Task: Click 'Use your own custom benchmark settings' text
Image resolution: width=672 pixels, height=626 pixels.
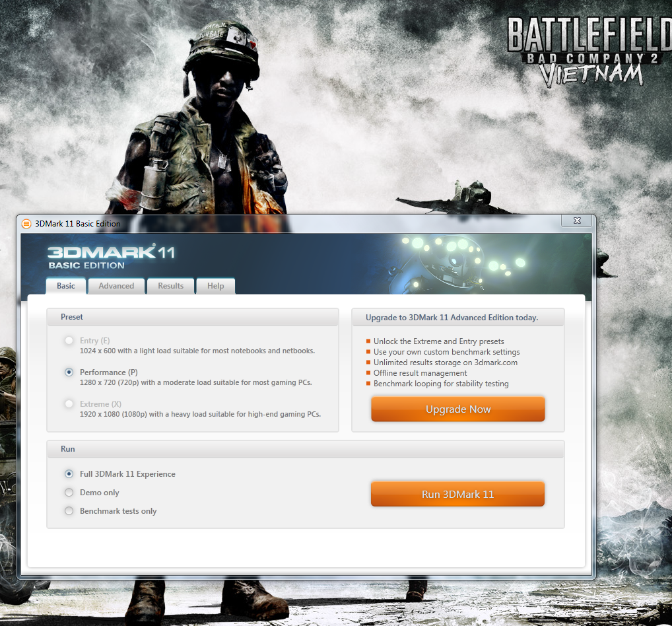Action: click(447, 352)
